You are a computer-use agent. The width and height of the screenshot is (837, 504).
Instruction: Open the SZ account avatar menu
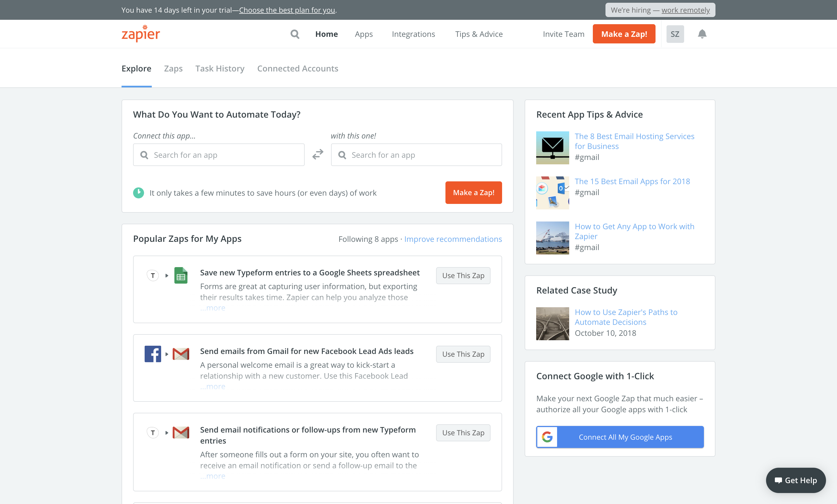[x=674, y=34]
